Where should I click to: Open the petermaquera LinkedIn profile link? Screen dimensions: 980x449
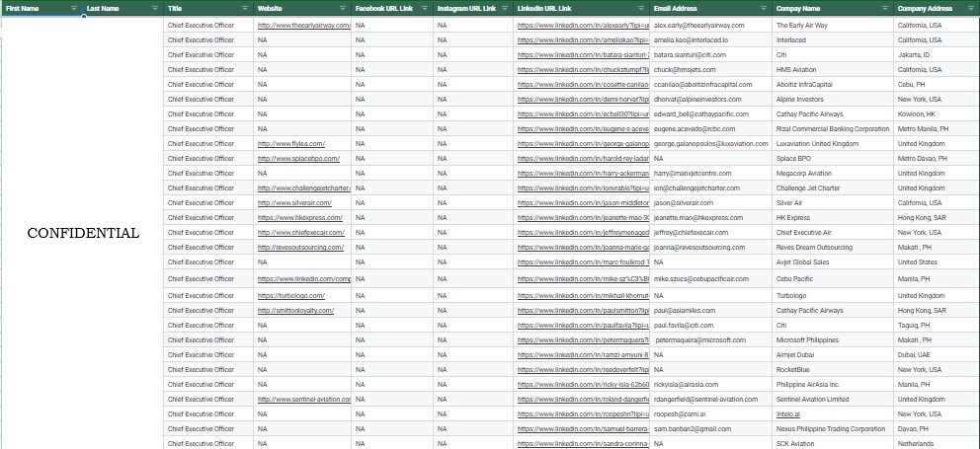pos(583,340)
